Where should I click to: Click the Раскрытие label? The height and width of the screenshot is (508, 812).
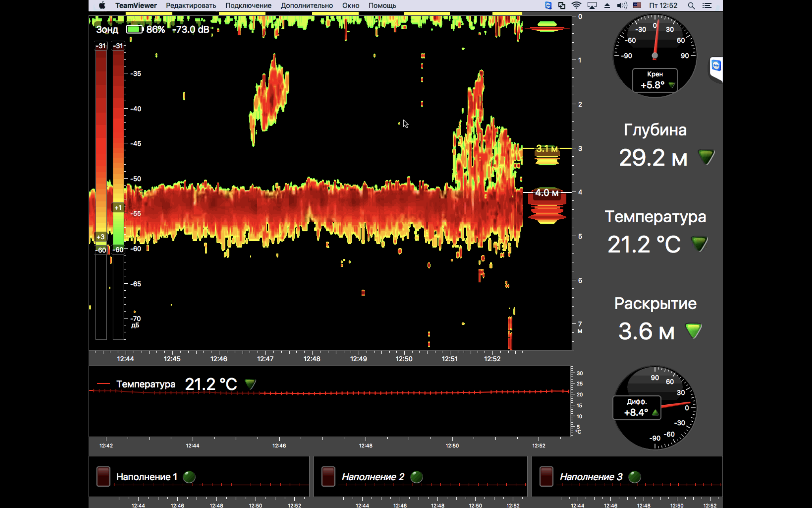pos(655,303)
